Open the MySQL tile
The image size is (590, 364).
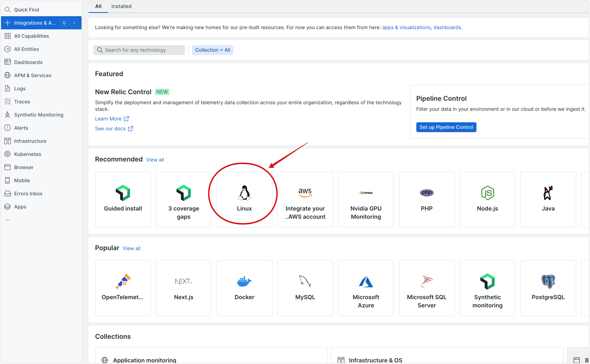pos(305,288)
